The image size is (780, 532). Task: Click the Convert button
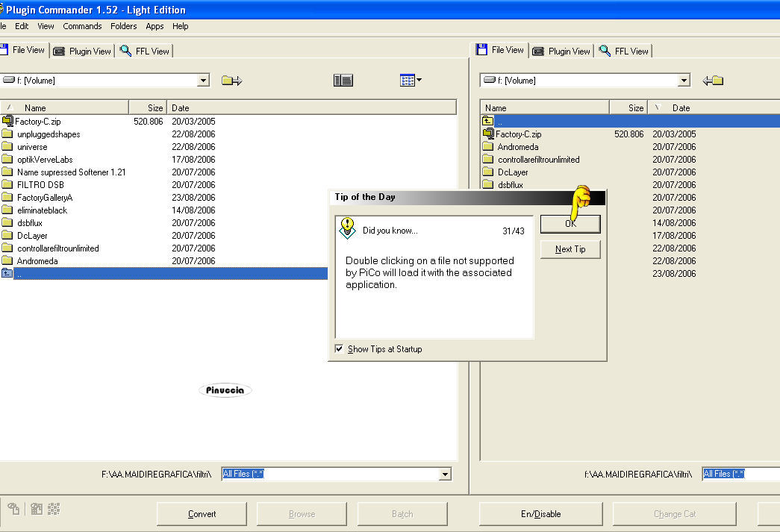(202, 513)
